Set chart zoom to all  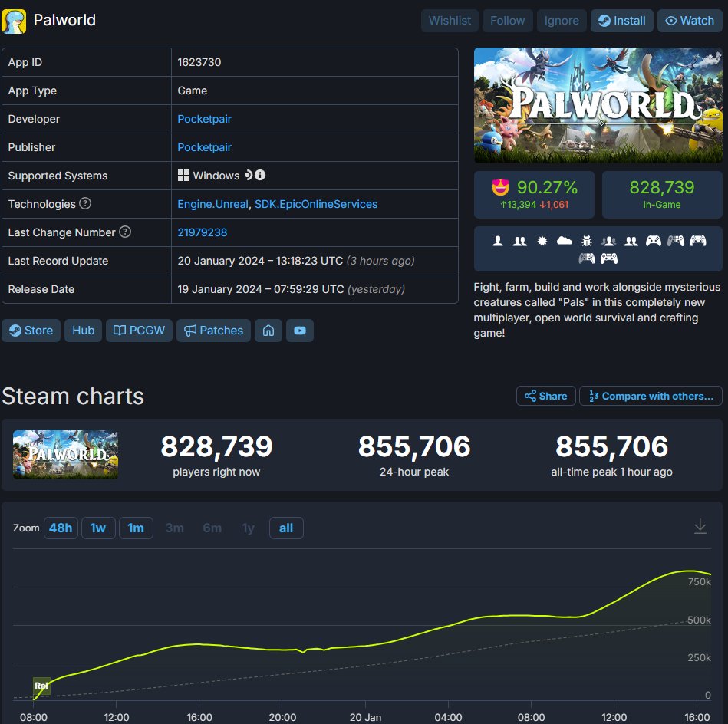[x=286, y=528]
